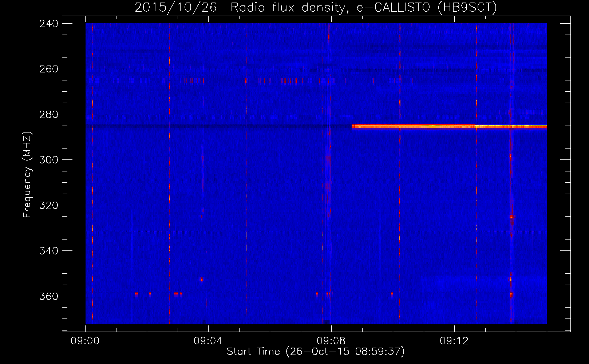
Task: Select the 'Frequency (MHZ)' axis label
Action: pyautogui.click(x=27, y=175)
